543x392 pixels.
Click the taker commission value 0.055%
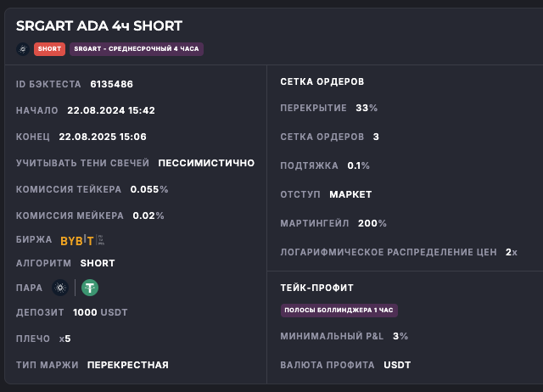pyautogui.click(x=149, y=189)
